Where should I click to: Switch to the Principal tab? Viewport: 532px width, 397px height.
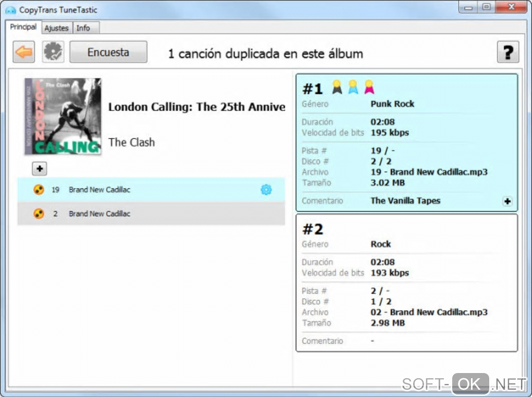23,27
